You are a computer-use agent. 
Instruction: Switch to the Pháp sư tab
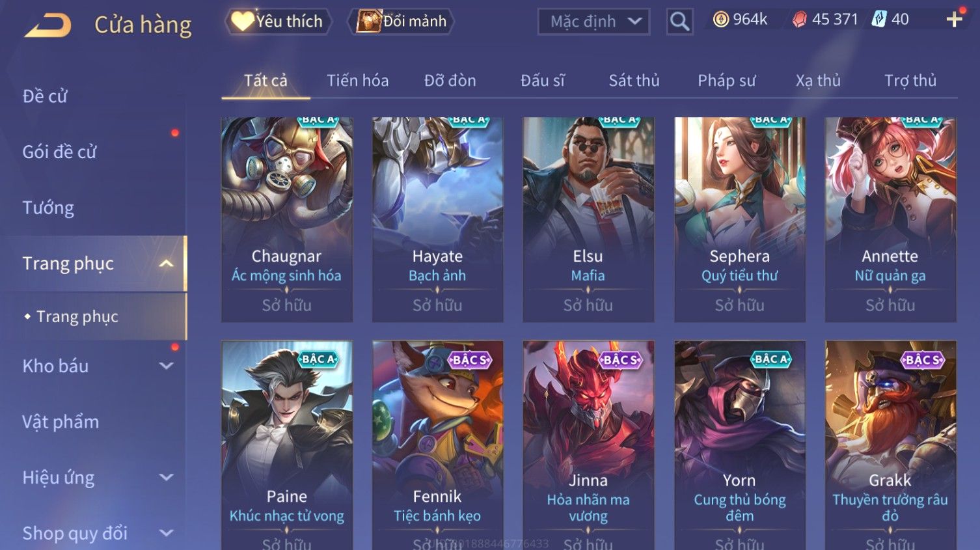pos(727,81)
